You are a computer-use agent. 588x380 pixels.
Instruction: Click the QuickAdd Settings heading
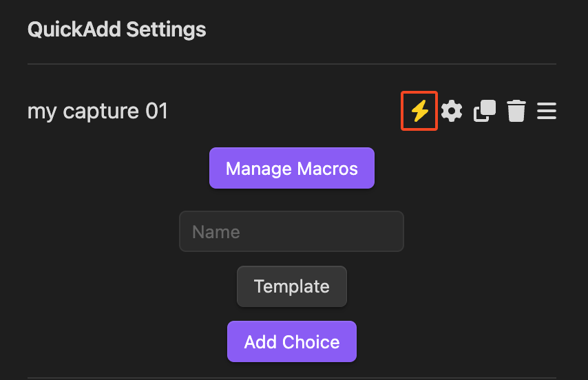click(116, 30)
